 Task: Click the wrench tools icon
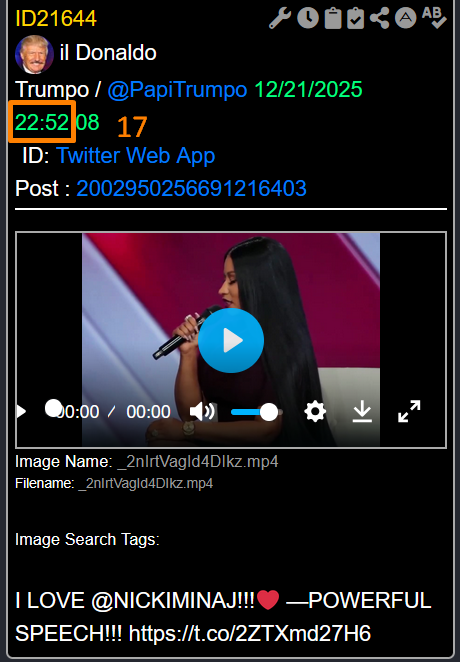pyautogui.click(x=280, y=19)
